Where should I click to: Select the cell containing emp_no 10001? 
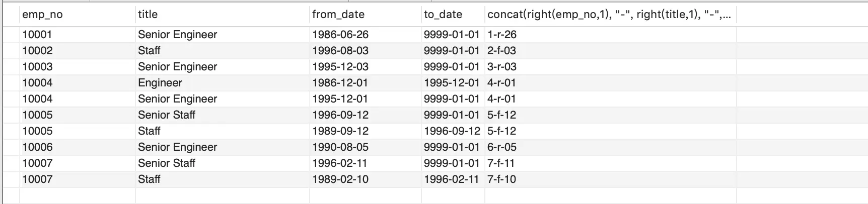tap(37, 35)
